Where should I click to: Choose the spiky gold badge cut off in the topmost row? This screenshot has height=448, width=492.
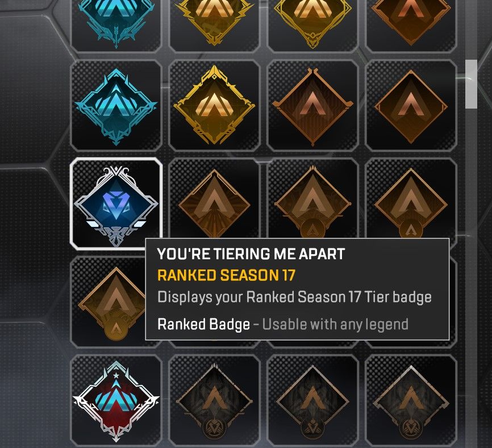214,25
